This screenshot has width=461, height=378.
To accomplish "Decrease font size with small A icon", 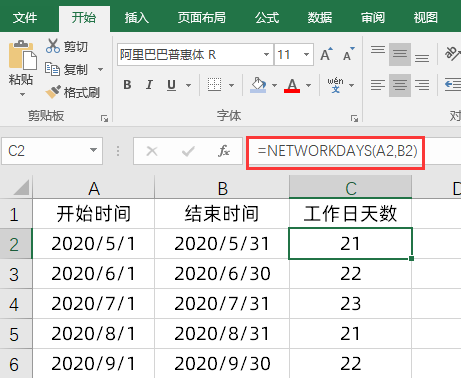I will pos(348,54).
